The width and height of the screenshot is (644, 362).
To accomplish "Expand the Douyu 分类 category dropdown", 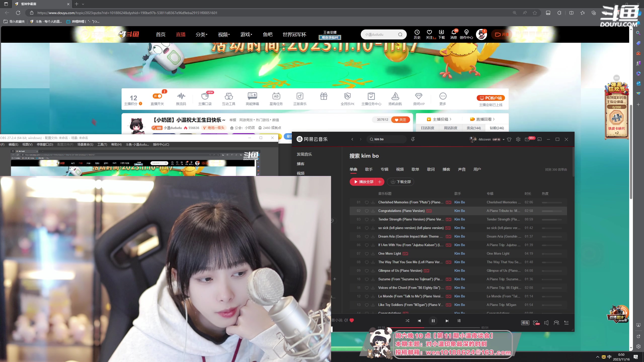I will [202, 34].
